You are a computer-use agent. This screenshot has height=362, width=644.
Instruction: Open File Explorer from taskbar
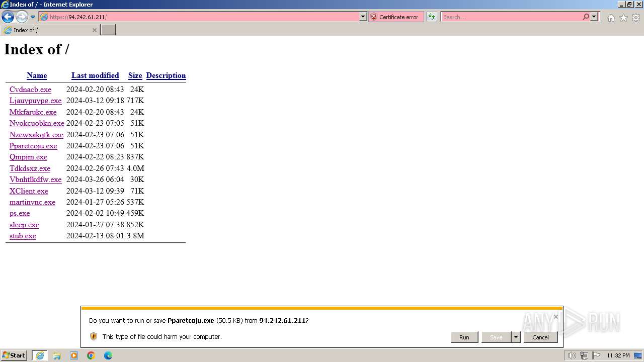[57, 355]
